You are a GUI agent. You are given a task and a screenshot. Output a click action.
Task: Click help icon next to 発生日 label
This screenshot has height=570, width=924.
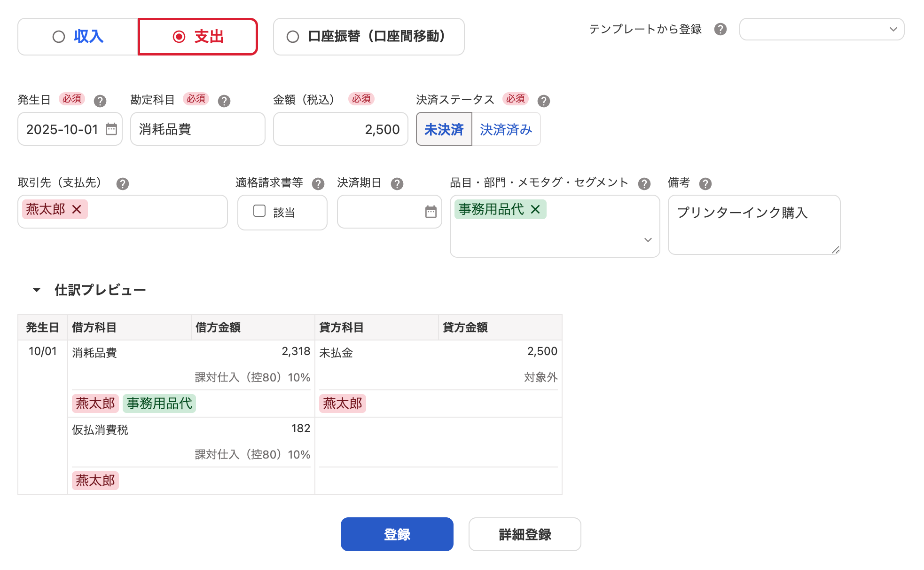100,101
